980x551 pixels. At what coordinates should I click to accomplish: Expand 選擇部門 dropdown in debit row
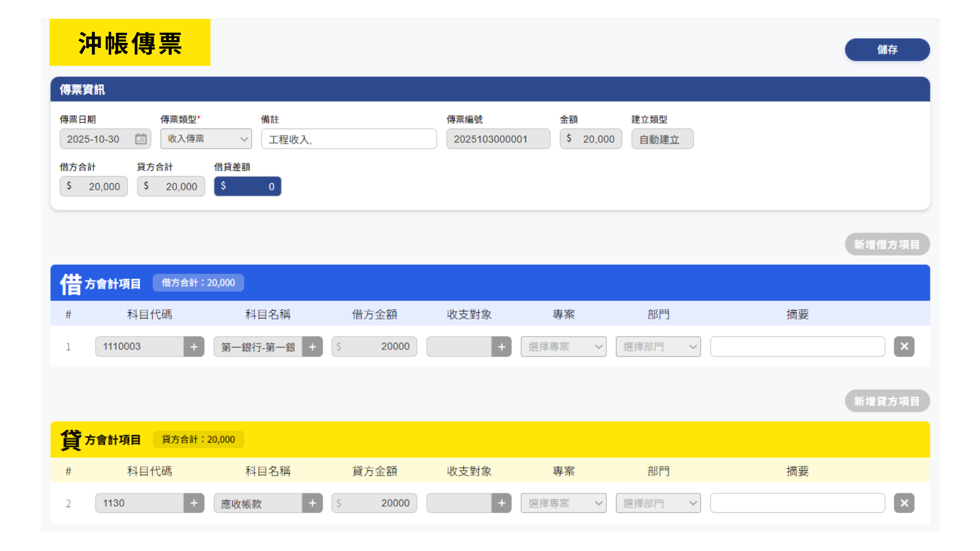pyautogui.click(x=658, y=347)
